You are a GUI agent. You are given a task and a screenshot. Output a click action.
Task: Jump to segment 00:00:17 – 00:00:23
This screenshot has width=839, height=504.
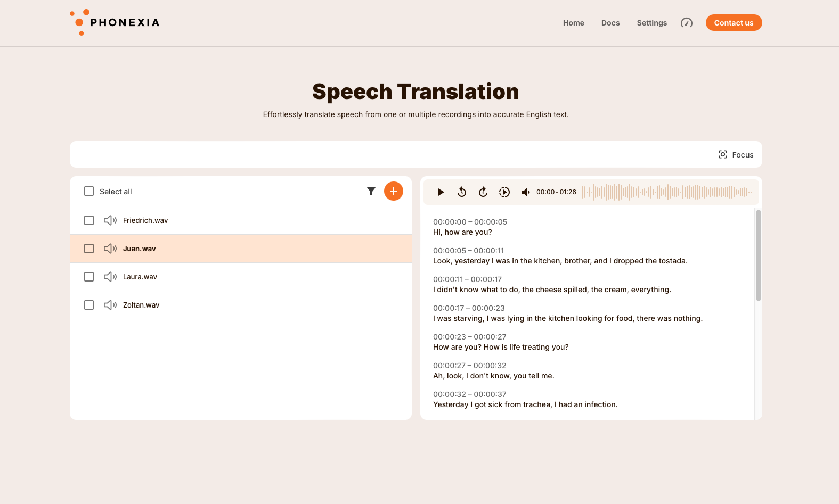click(x=469, y=308)
